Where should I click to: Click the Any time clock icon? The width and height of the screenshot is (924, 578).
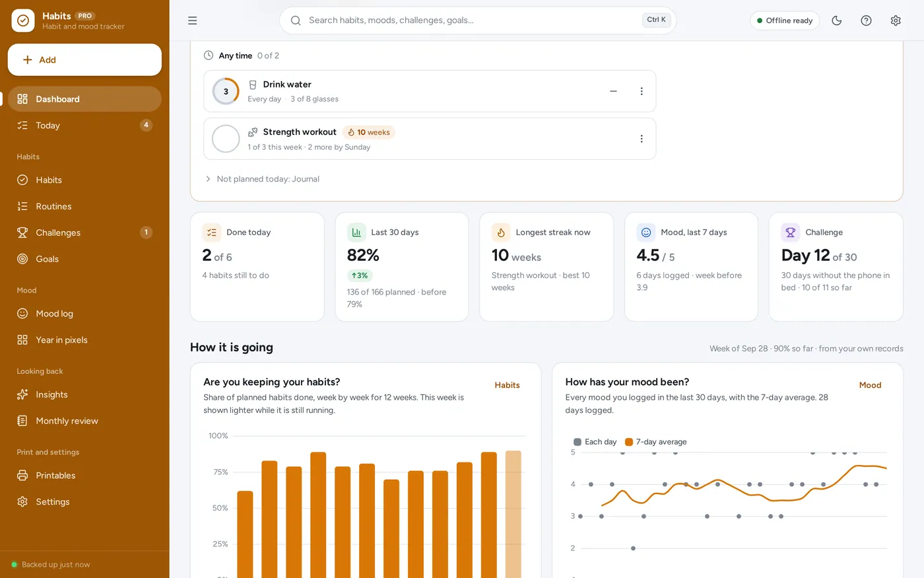209,55
